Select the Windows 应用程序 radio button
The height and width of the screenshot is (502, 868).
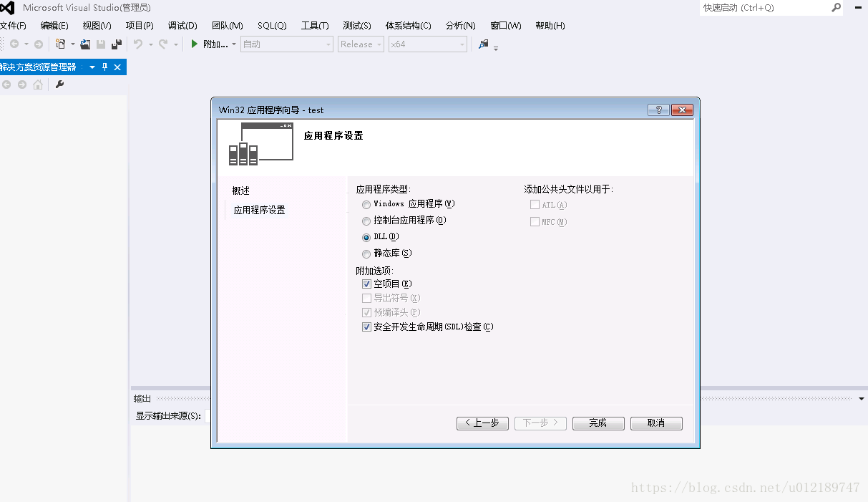click(366, 205)
